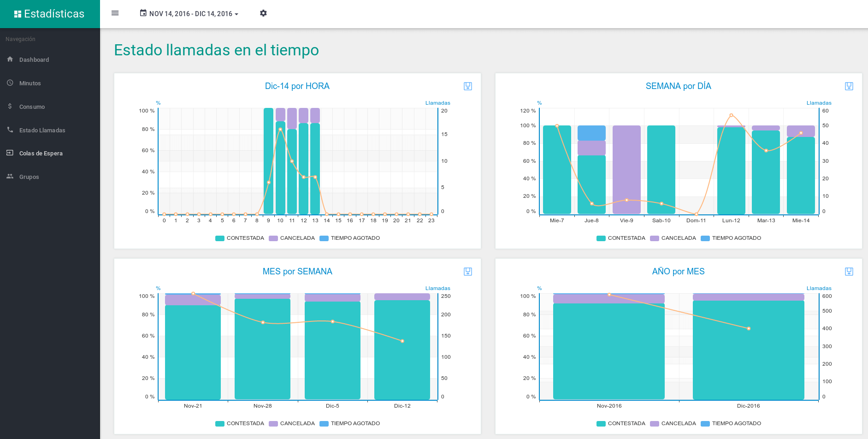
Task: Click the 'Dic-14 por HORA' chart title
Action: click(297, 86)
